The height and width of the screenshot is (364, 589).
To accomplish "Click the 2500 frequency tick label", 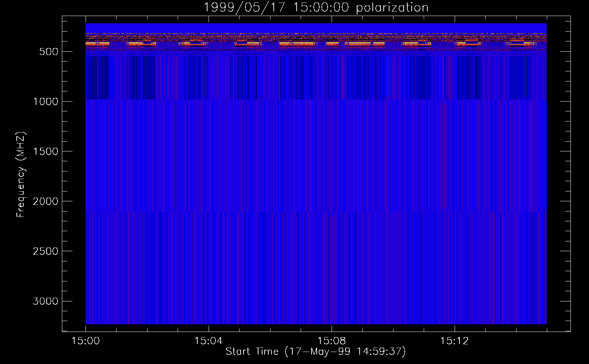I will point(46,251).
